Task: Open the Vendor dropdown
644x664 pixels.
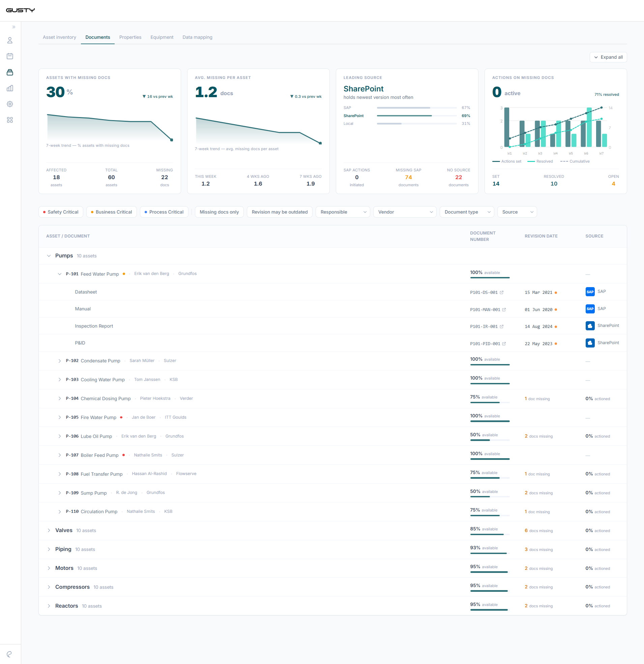Action: pyautogui.click(x=405, y=212)
